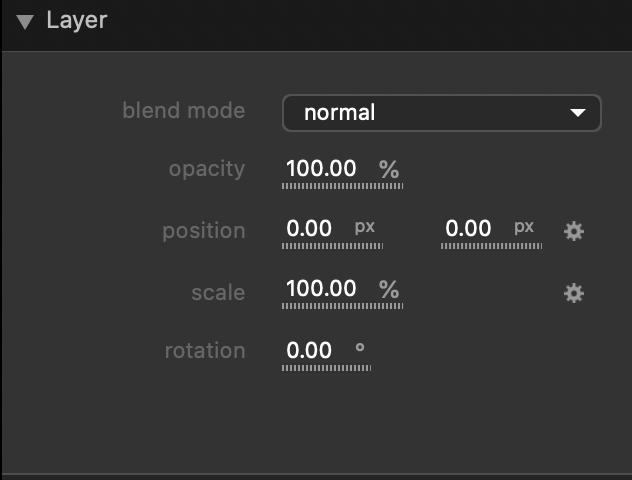Select the rotation value field
Viewport: 632px width, 480px height.
coord(309,351)
